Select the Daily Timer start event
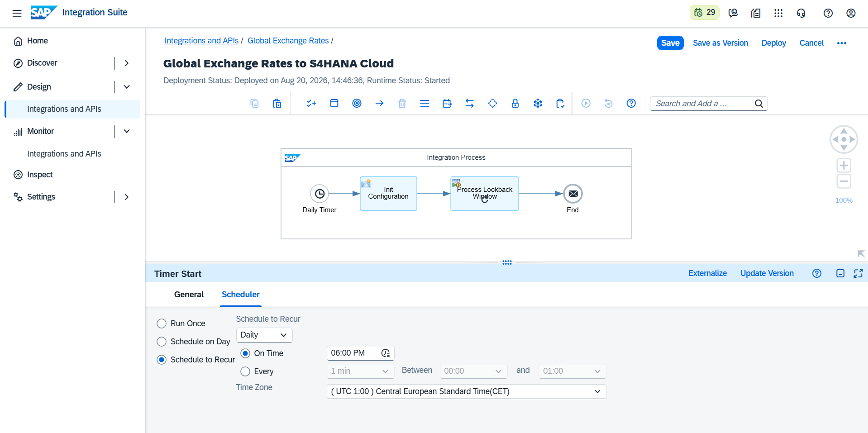 [x=320, y=194]
